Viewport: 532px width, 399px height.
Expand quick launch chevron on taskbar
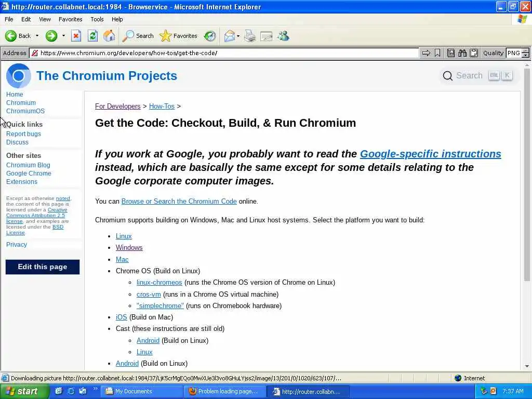(x=96, y=389)
